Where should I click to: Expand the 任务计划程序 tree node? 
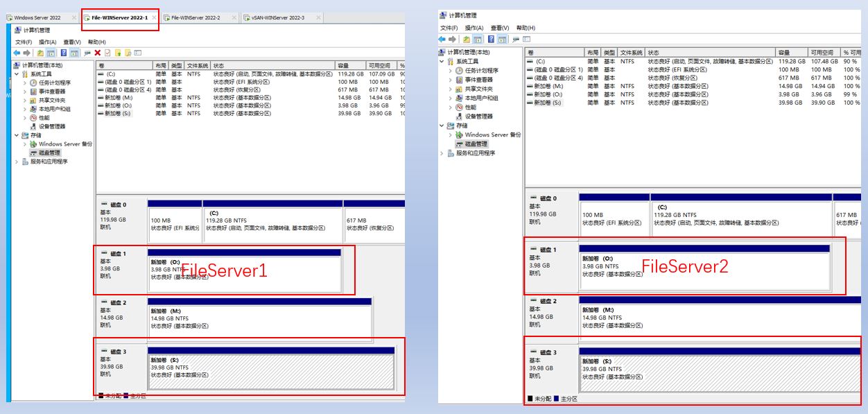[24, 82]
